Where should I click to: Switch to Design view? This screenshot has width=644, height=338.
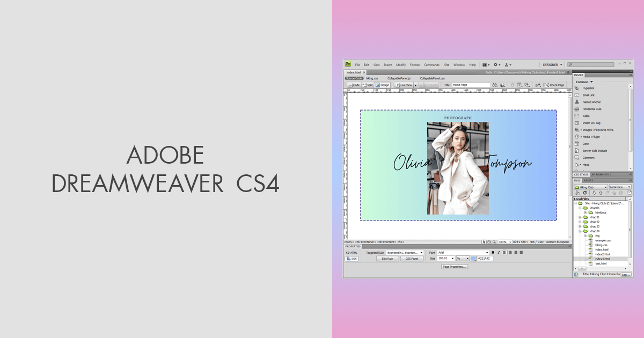(x=382, y=85)
